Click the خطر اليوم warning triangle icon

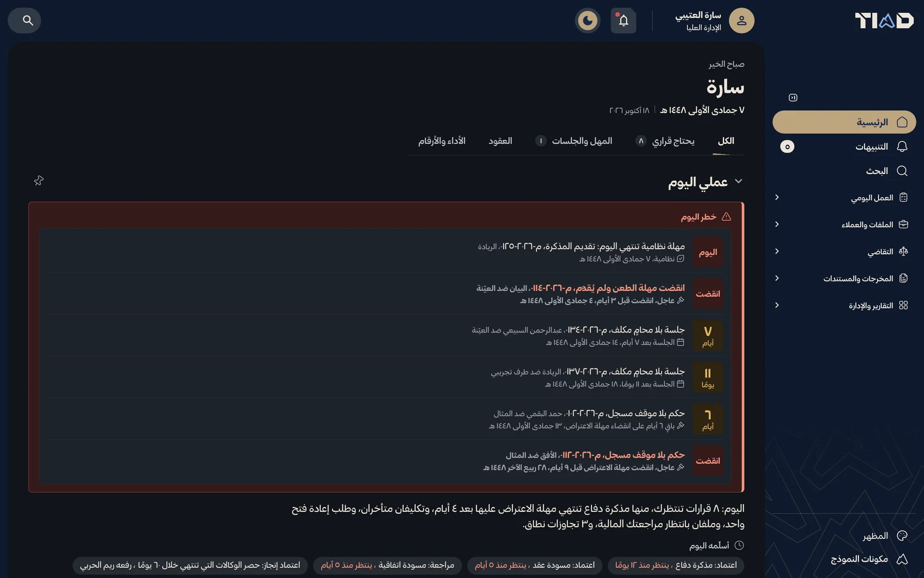726,217
